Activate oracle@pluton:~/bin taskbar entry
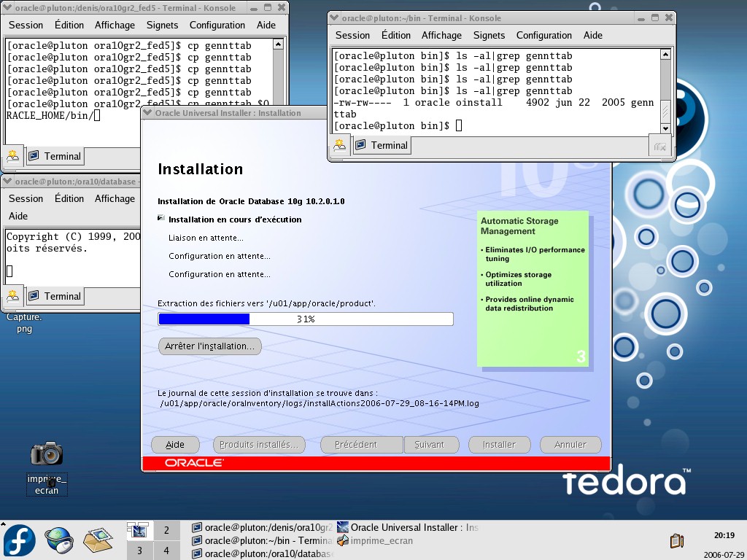Viewport: 747px width, 560px height. [x=262, y=540]
